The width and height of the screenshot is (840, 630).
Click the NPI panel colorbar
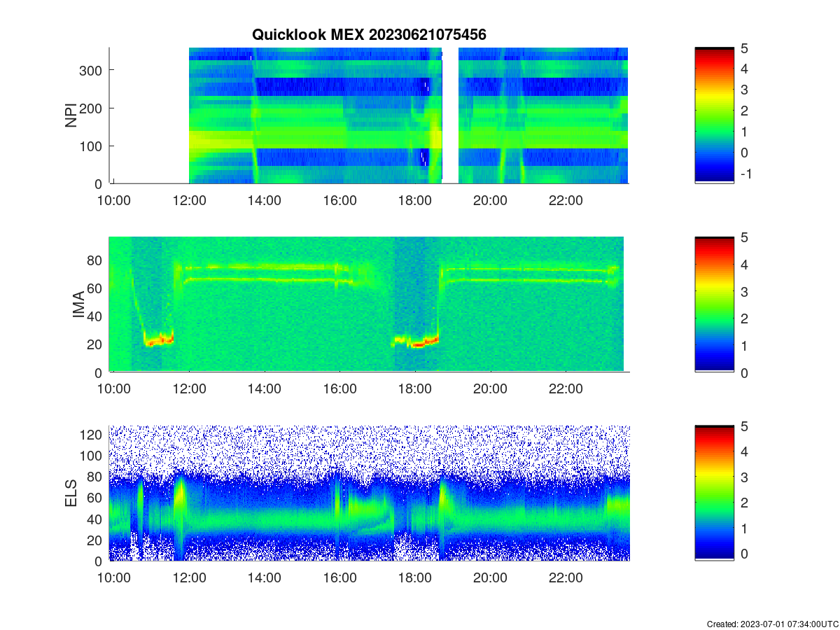(x=714, y=115)
